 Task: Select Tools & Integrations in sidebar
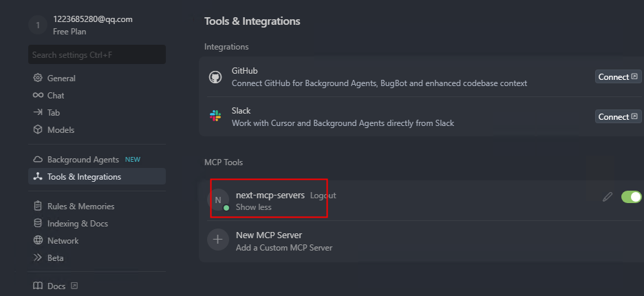pos(97,177)
